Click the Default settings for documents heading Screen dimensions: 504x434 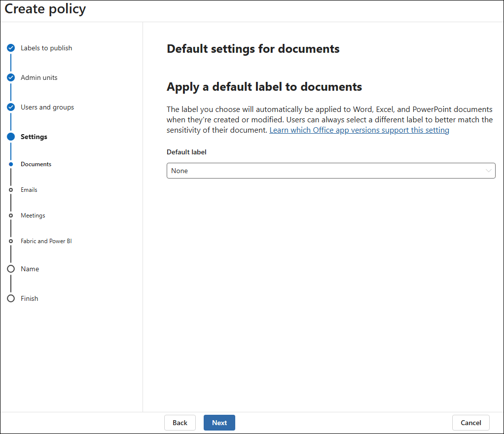(253, 49)
